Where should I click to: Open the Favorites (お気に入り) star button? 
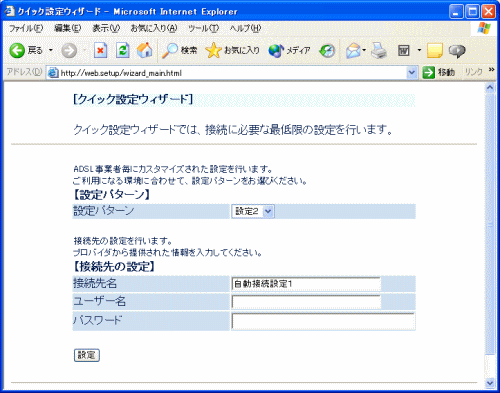(x=233, y=51)
